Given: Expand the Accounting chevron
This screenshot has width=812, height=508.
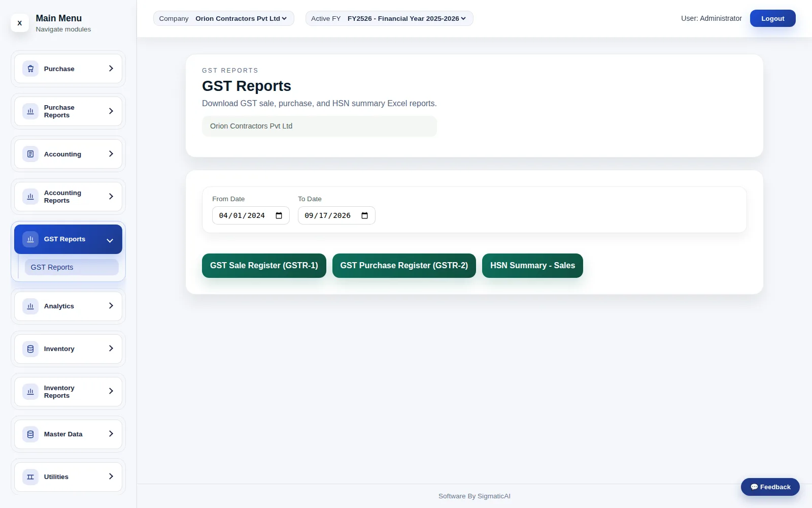Looking at the screenshot, I should pyautogui.click(x=111, y=154).
